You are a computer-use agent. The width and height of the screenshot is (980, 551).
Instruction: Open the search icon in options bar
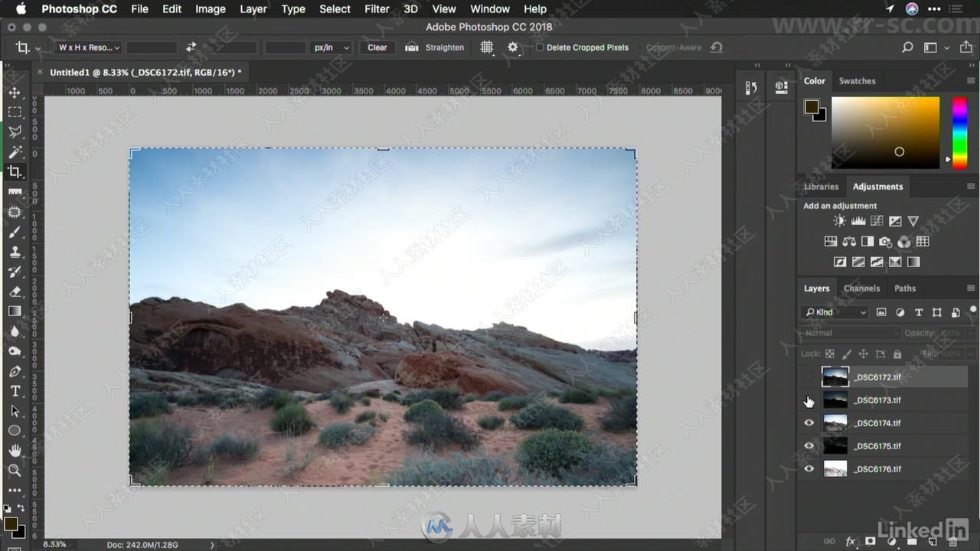[x=907, y=47]
